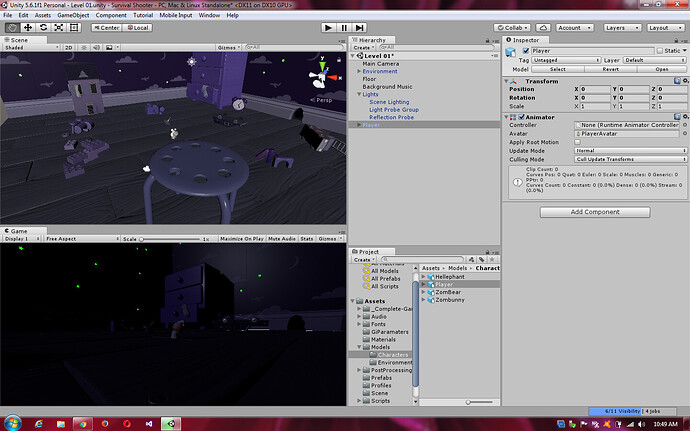Open scene effects image icon

[x=109, y=48]
